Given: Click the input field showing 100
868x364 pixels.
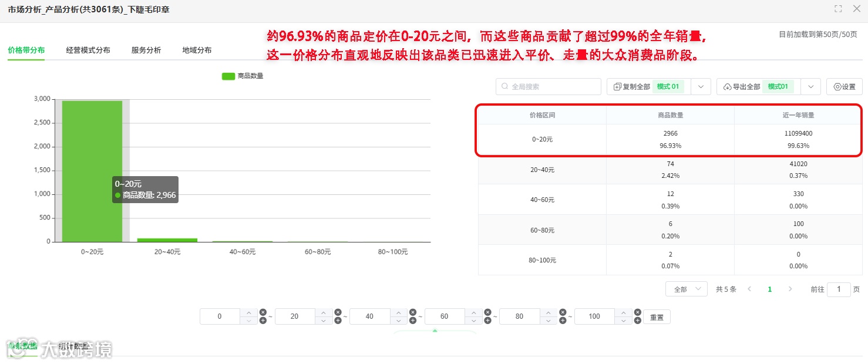Looking at the screenshot, I should click(594, 316).
